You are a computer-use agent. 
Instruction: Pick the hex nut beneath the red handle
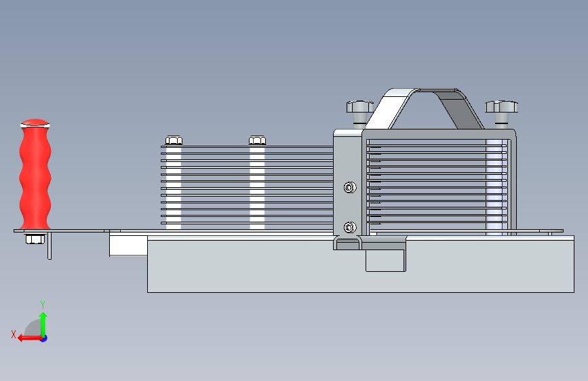[35, 239]
